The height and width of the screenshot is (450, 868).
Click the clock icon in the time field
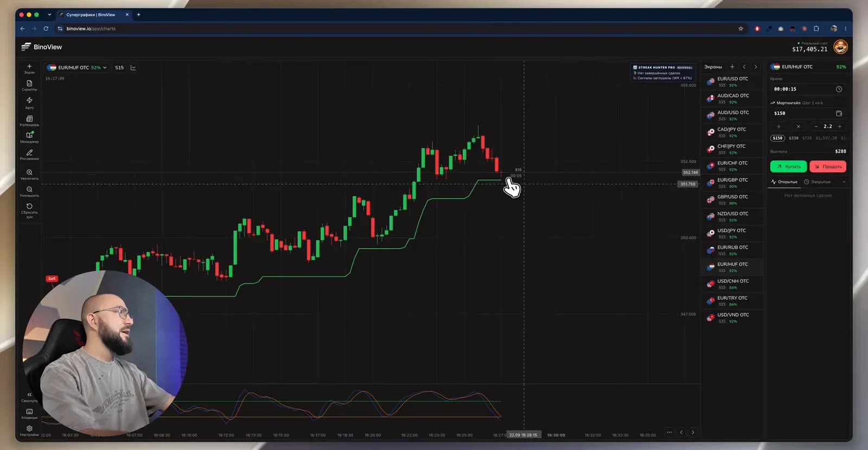coord(839,89)
